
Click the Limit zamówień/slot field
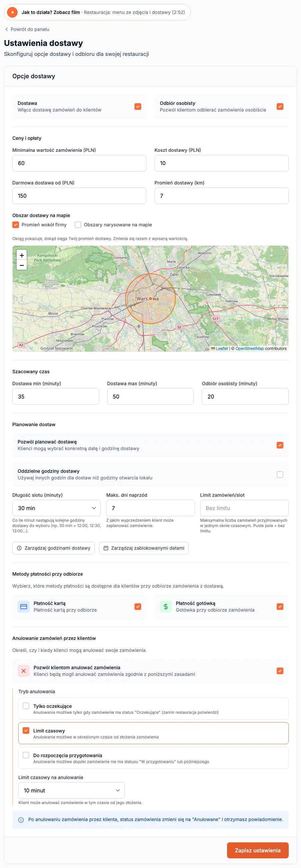[x=244, y=508]
